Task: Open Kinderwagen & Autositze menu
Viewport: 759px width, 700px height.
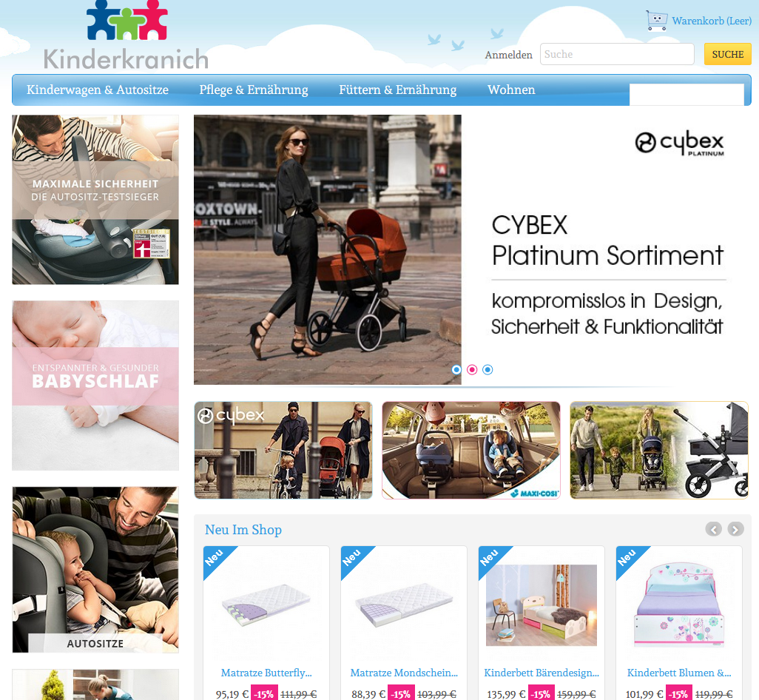Action: click(x=98, y=90)
